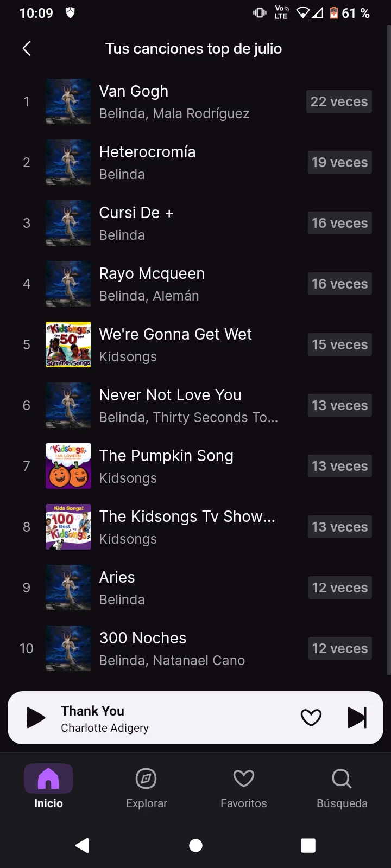Switch to the Explorar tab

146,787
